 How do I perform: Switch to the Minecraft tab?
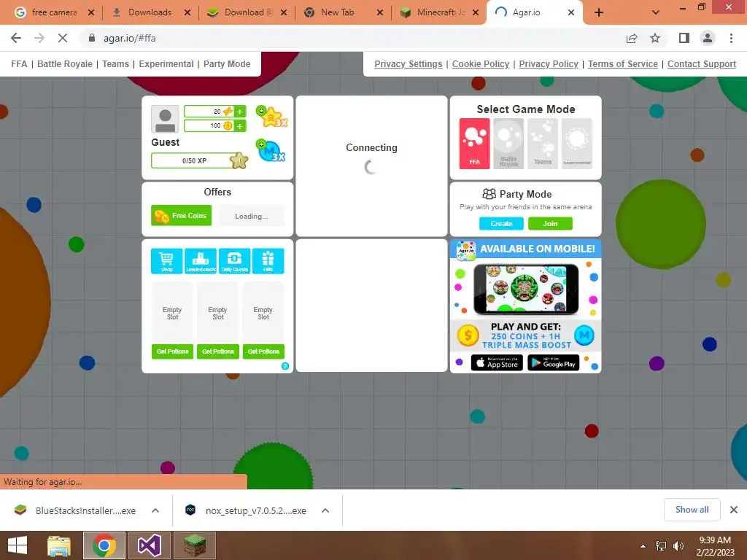(x=438, y=12)
